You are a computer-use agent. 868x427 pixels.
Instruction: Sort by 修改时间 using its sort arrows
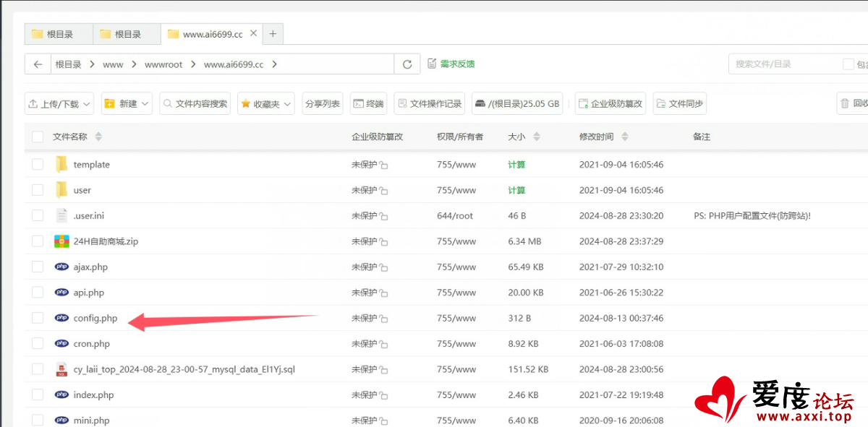click(x=625, y=137)
